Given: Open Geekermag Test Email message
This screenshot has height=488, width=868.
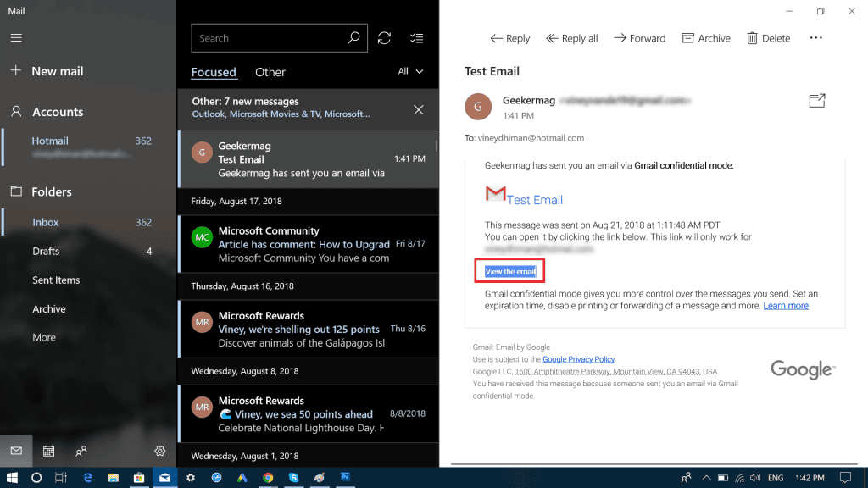Looking at the screenshot, I should tap(308, 159).
